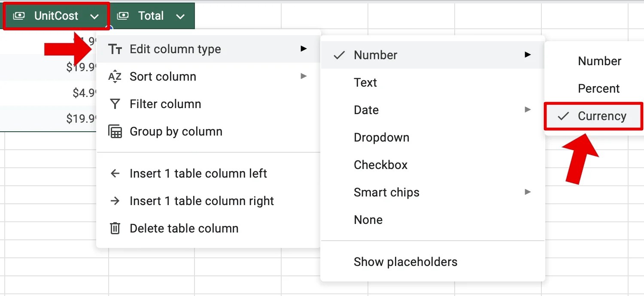
Task: Select the Percent number format
Action: pyautogui.click(x=599, y=88)
